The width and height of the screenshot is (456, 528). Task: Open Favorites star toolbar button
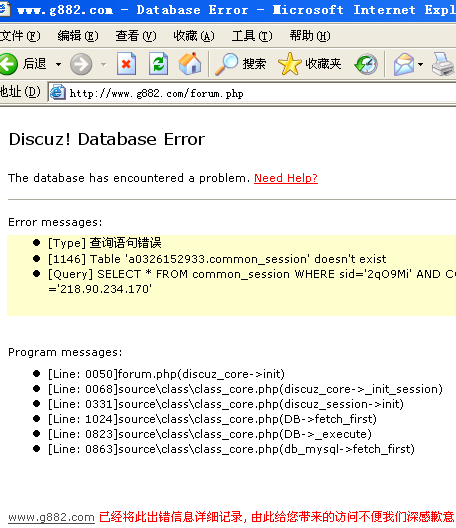[x=309, y=64]
